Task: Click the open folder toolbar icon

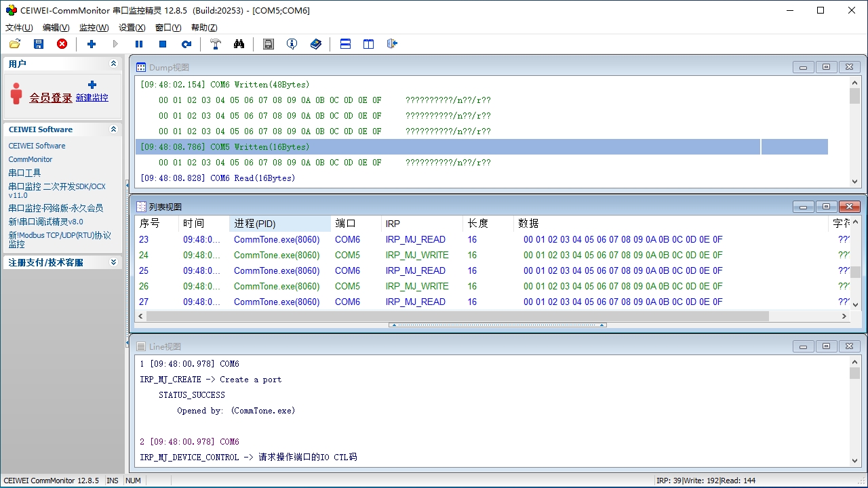Action: 15,44
